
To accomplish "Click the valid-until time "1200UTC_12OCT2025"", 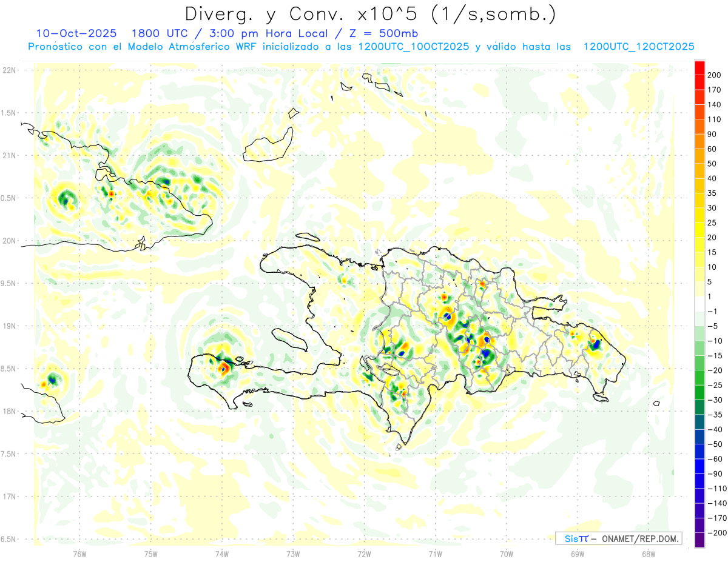I will tap(639, 47).
